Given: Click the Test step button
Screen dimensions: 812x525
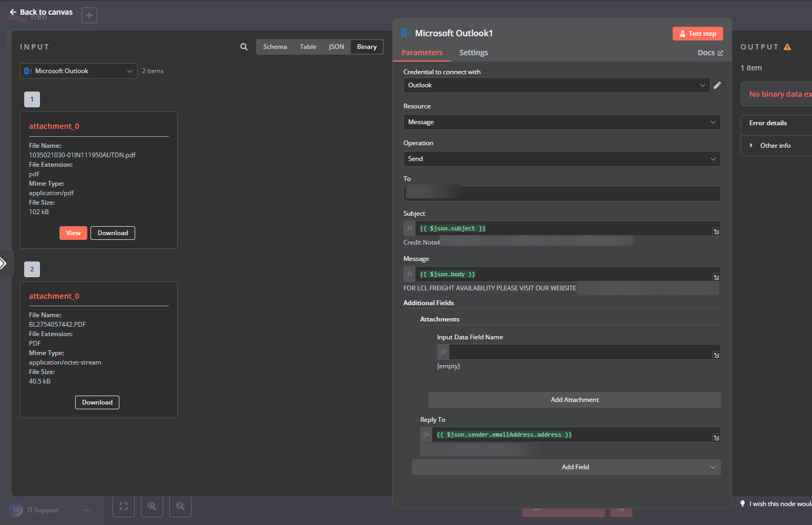Looking at the screenshot, I should pos(697,34).
